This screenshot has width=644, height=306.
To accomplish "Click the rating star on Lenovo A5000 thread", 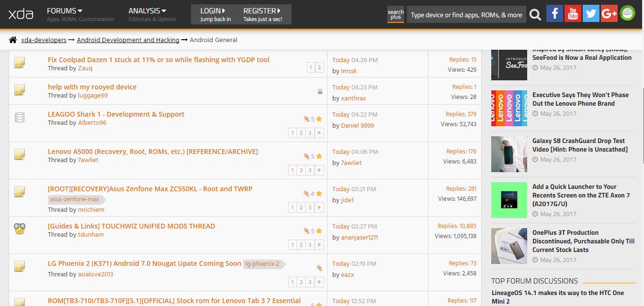I will pyautogui.click(x=319, y=156).
